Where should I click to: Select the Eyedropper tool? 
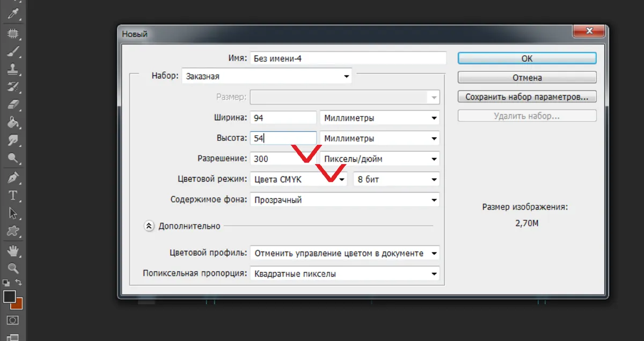click(x=13, y=13)
